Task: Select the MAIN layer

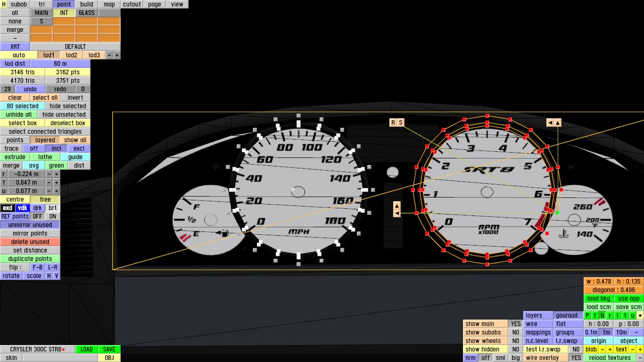Action: 41,13
